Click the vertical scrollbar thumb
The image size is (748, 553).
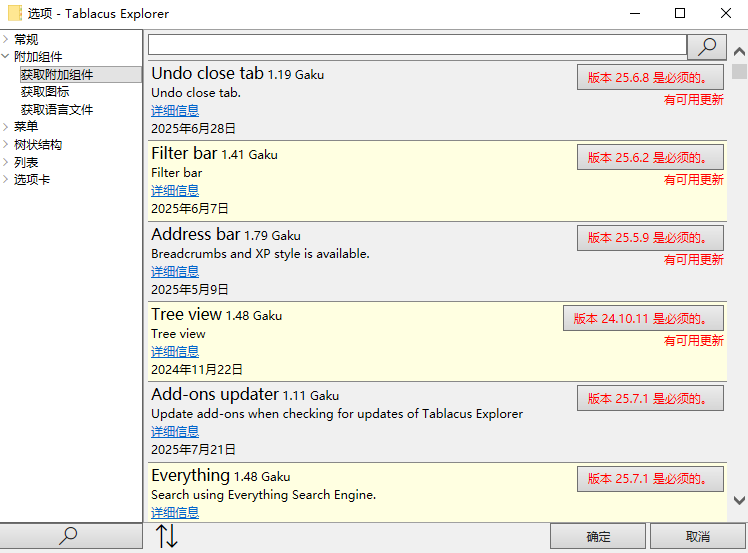739,72
